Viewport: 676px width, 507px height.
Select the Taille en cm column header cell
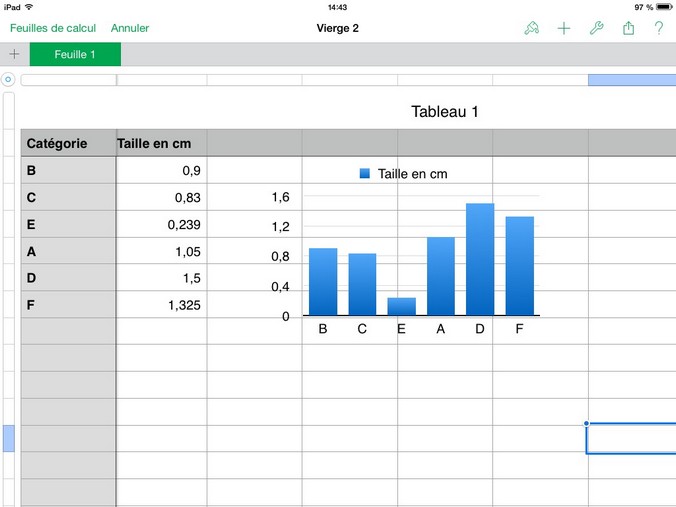[161, 143]
